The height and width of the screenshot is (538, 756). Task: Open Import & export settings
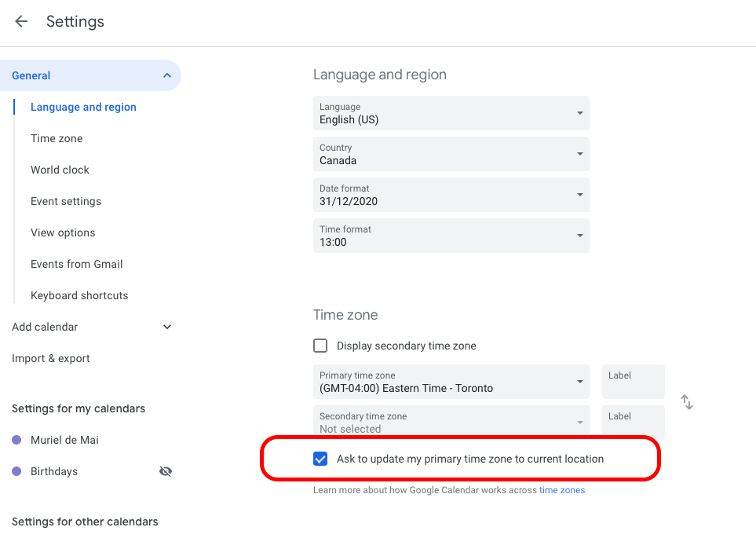coord(50,358)
